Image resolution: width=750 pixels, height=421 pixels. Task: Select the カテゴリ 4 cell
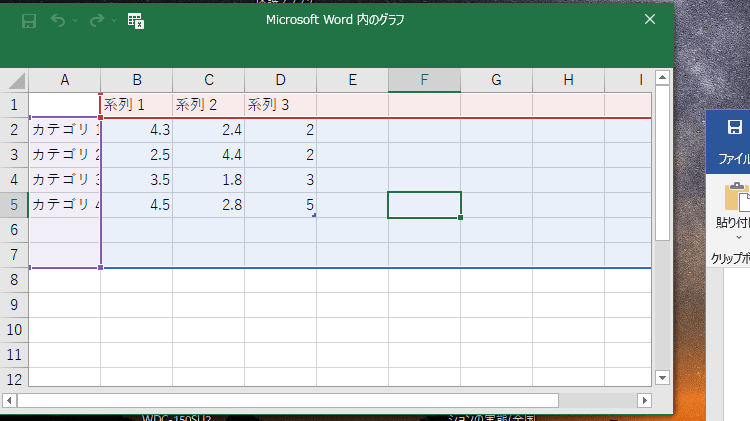[65, 205]
